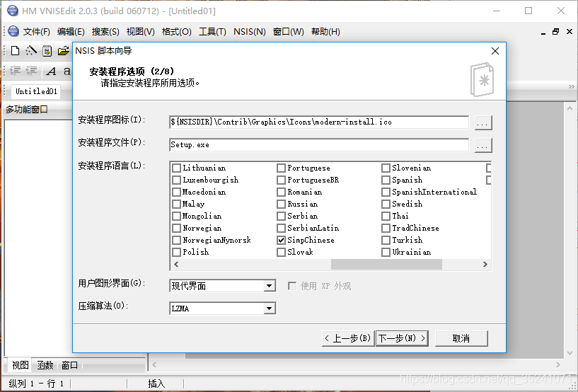The height and width of the screenshot is (392, 578).
Task: Open the 文件(F) menu
Action: point(37,32)
